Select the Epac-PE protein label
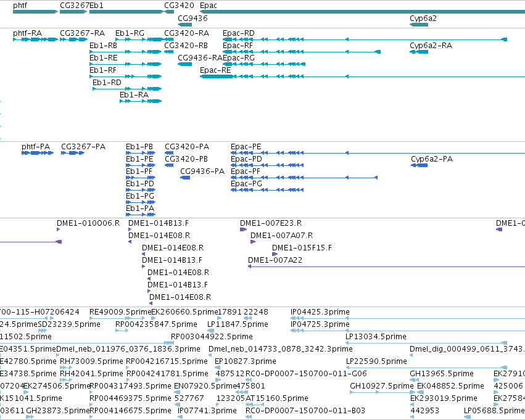This screenshot has width=525, height=420. click(246, 147)
